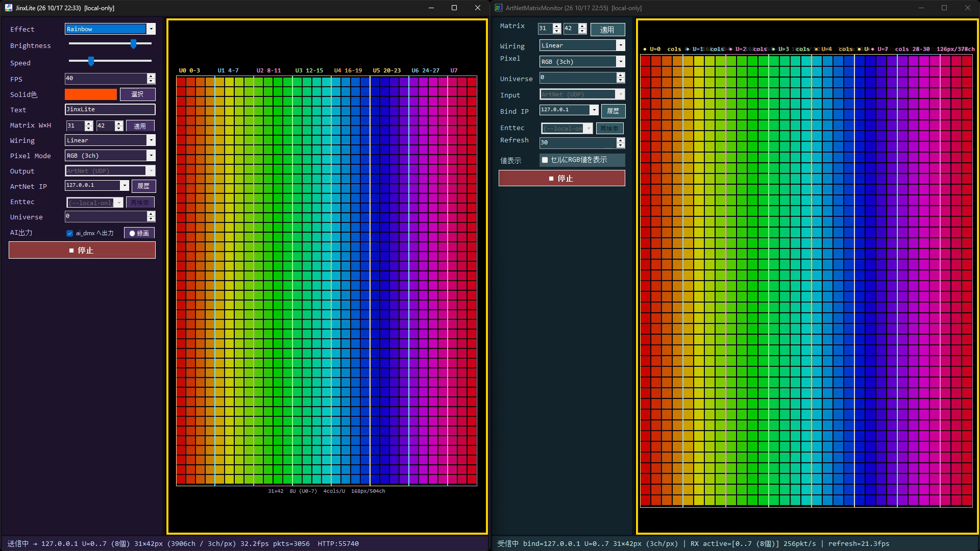Increase Monitor Universe value stepper
980x551 pixels.
(x=621, y=75)
